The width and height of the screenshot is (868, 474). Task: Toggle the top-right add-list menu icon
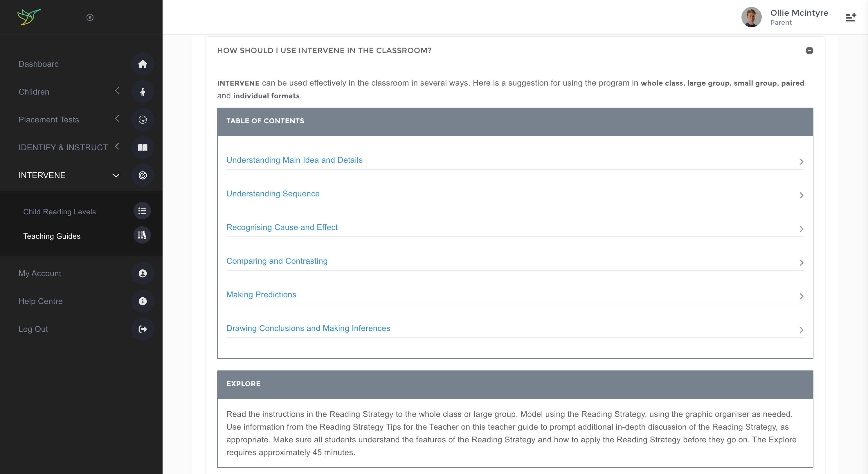(851, 17)
